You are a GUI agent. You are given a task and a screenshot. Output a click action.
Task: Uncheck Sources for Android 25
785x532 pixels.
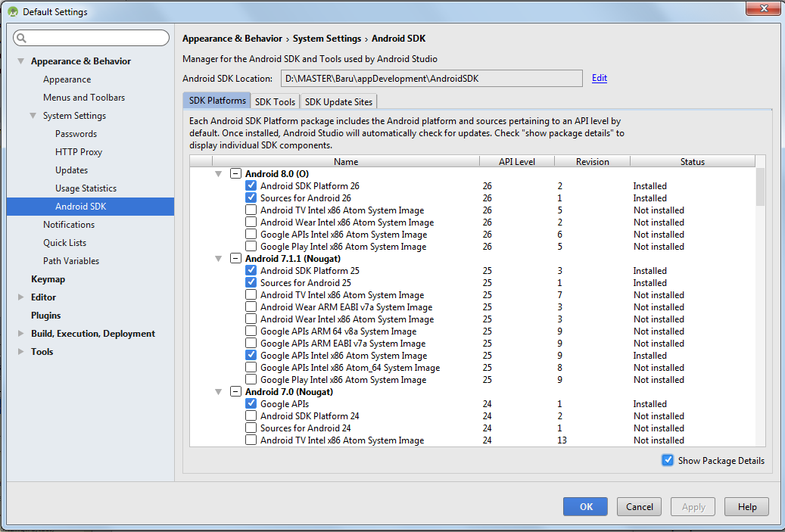(x=251, y=283)
